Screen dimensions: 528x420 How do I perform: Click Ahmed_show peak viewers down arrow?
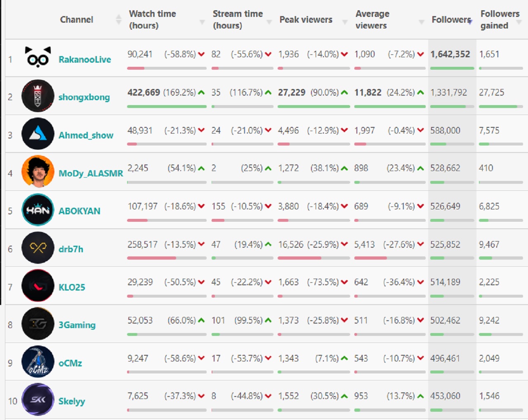tap(344, 130)
